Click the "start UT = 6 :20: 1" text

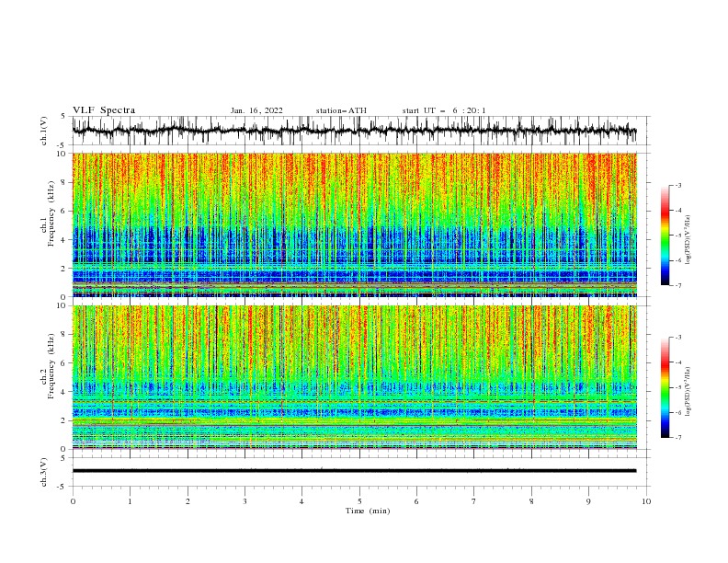(x=444, y=110)
